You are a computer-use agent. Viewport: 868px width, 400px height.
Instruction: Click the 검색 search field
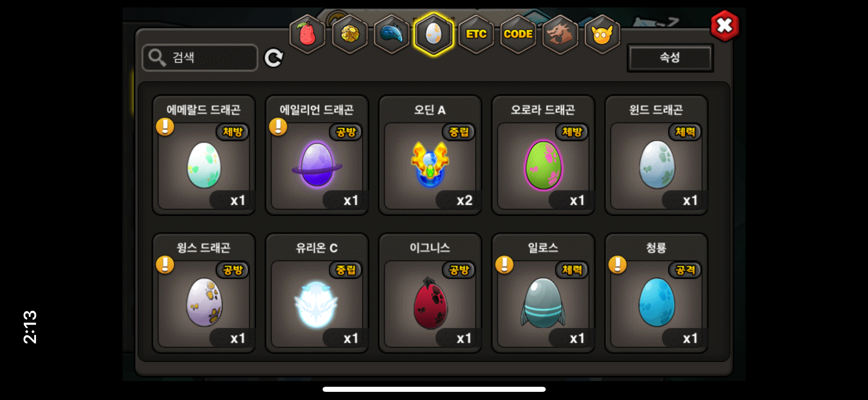click(200, 58)
